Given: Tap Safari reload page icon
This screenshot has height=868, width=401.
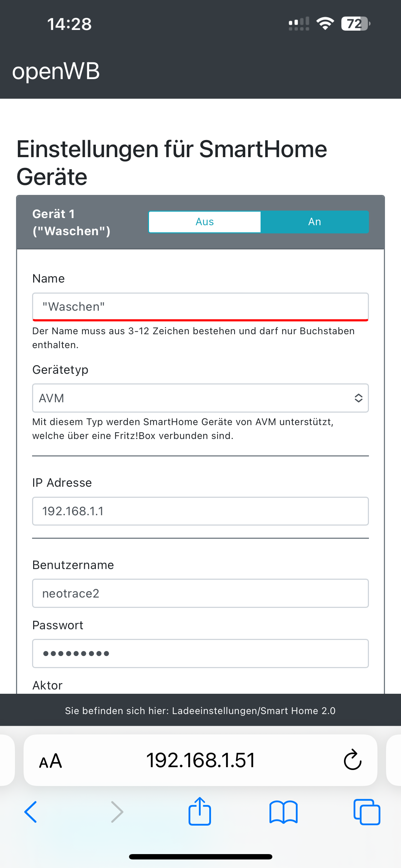Looking at the screenshot, I should 352,760.
